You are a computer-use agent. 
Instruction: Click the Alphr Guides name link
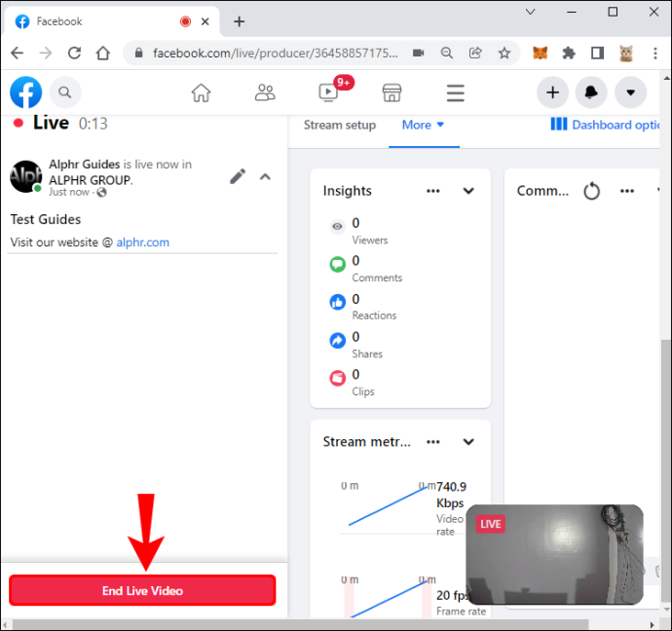coord(85,165)
